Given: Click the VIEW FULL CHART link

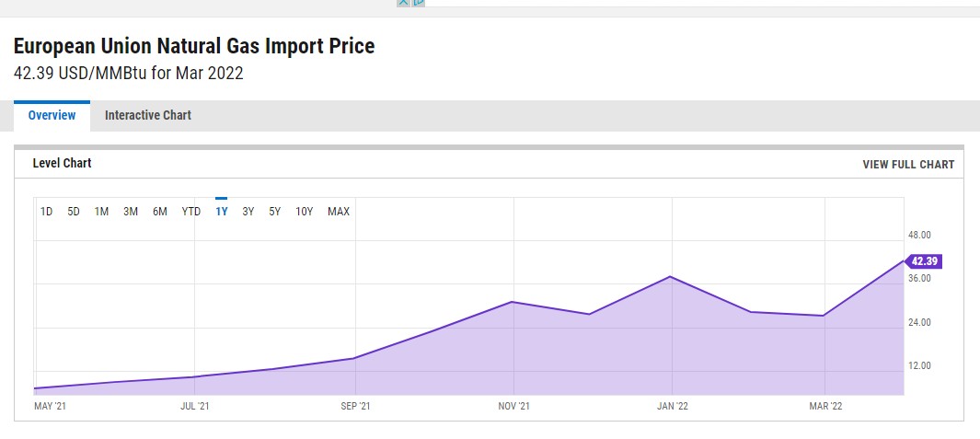Looking at the screenshot, I should click(x=908, y=165).
